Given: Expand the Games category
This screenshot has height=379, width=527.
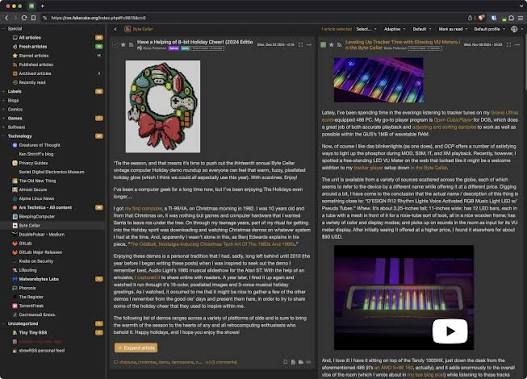Looking at the screenshot, I should point(3,118).
